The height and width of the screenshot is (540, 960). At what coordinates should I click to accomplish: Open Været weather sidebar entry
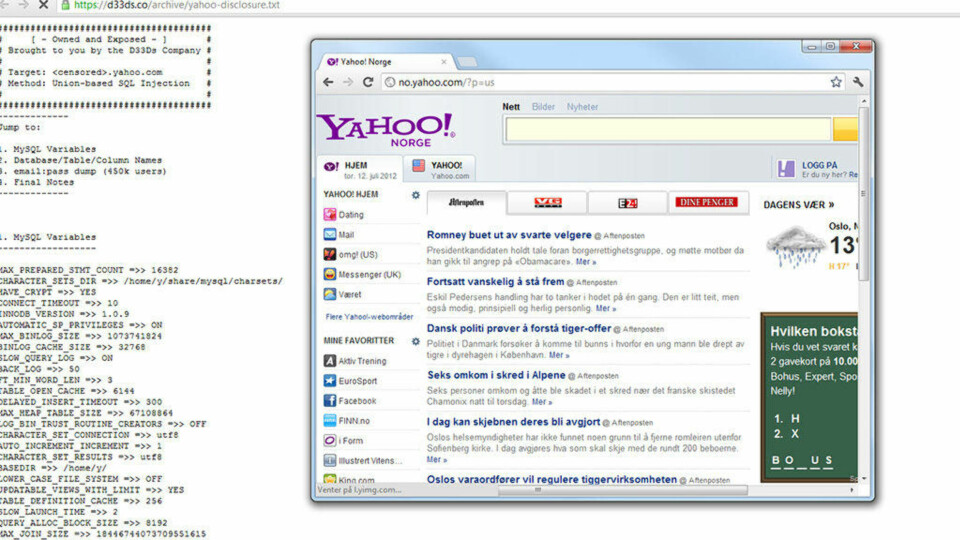[x=342, y=294]
